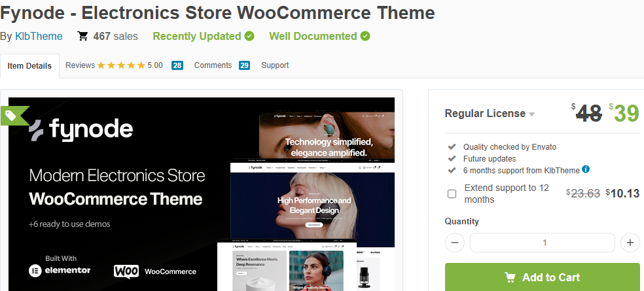644x291 pixels.
Task: Switch to the Support tab
Action: coord(275,65)
